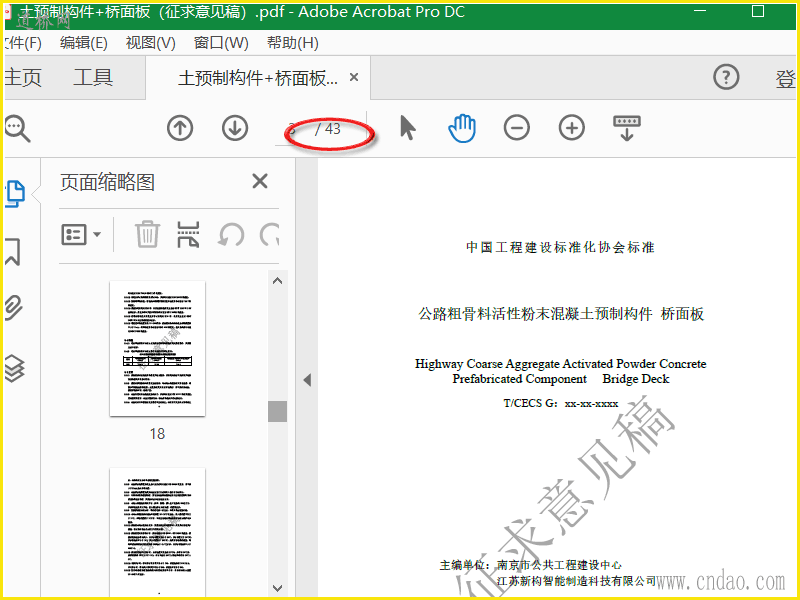Open the help question mark icon
The image size is (800, 600).
click(726, 78)
